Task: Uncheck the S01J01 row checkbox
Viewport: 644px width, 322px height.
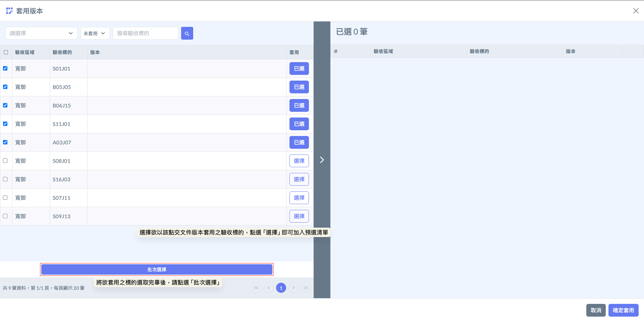Action: pos(5,68)
